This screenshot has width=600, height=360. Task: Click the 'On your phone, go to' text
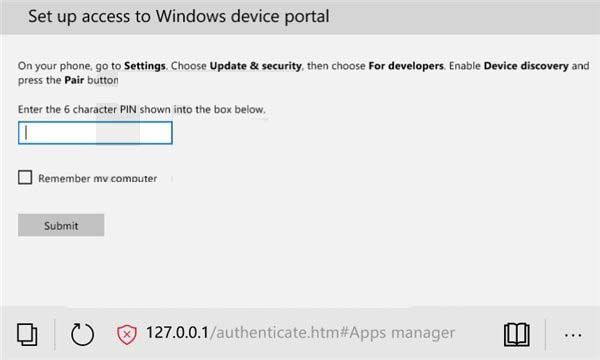point(69,66)
